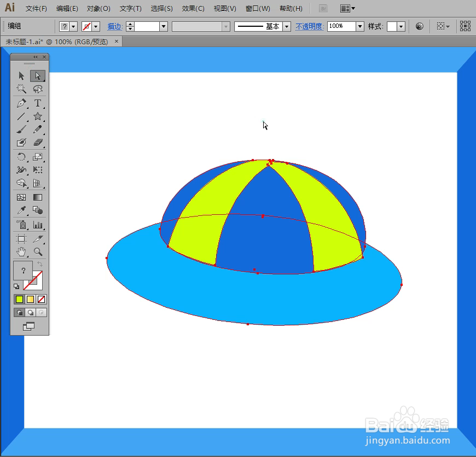Open the 帮助(H) menu
The image size is (476, 457).
291,9
